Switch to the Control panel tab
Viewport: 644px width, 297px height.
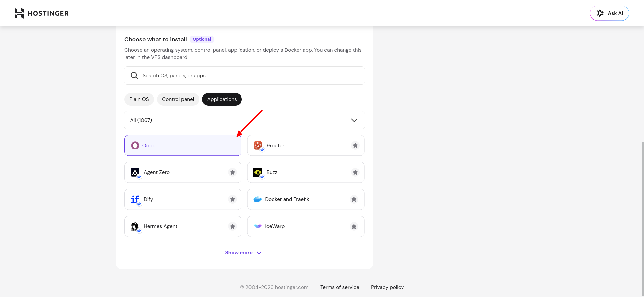coord(178,99)
